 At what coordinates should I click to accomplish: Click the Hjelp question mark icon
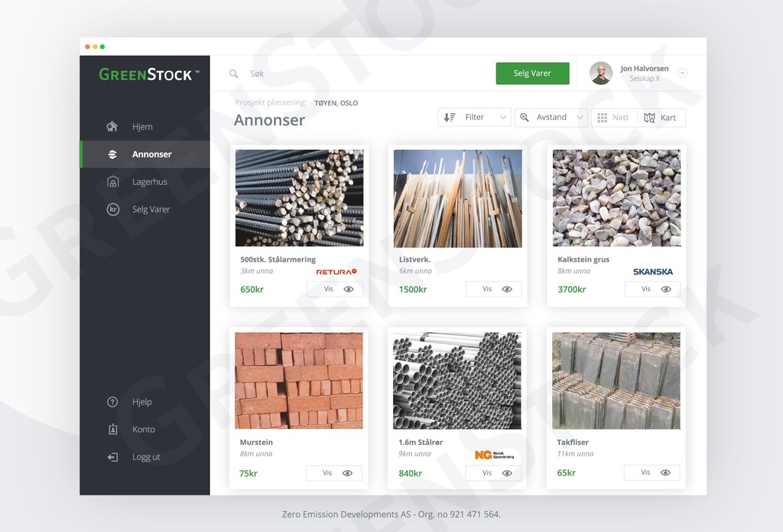click(112, 402)
